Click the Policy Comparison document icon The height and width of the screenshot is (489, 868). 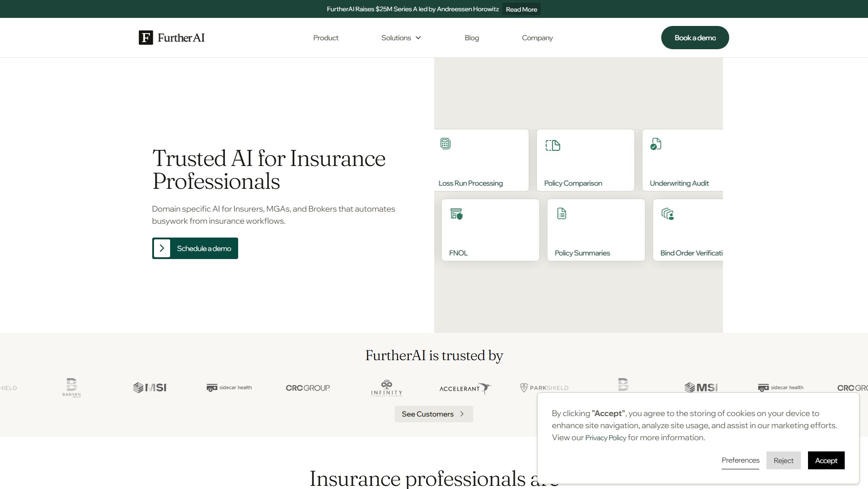[x=552, y=145]
